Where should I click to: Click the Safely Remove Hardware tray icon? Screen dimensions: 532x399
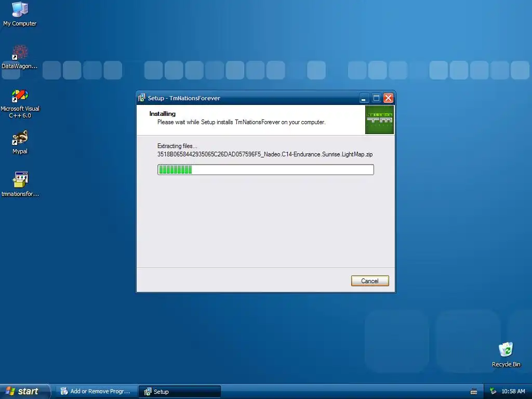pos(494,392)
